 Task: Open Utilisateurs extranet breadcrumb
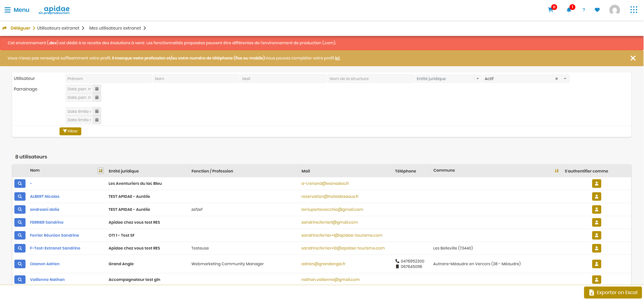tap(58, 28)
